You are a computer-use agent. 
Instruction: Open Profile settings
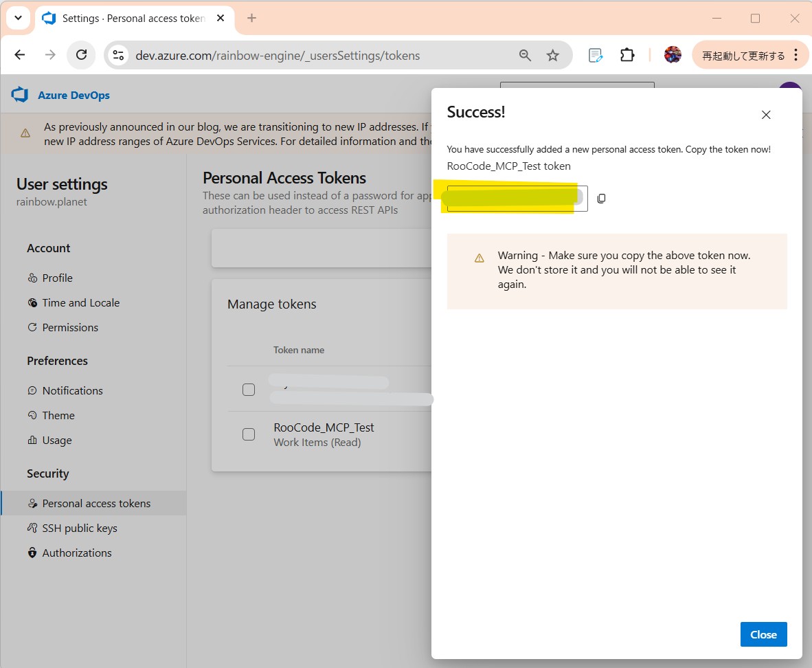57,278
